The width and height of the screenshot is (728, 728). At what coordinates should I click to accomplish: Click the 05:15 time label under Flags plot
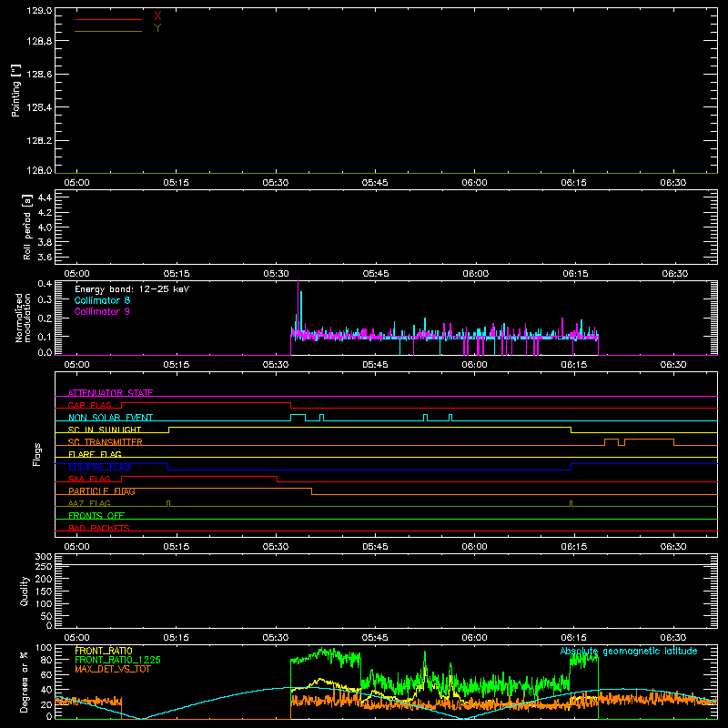(x=177, y=547)
